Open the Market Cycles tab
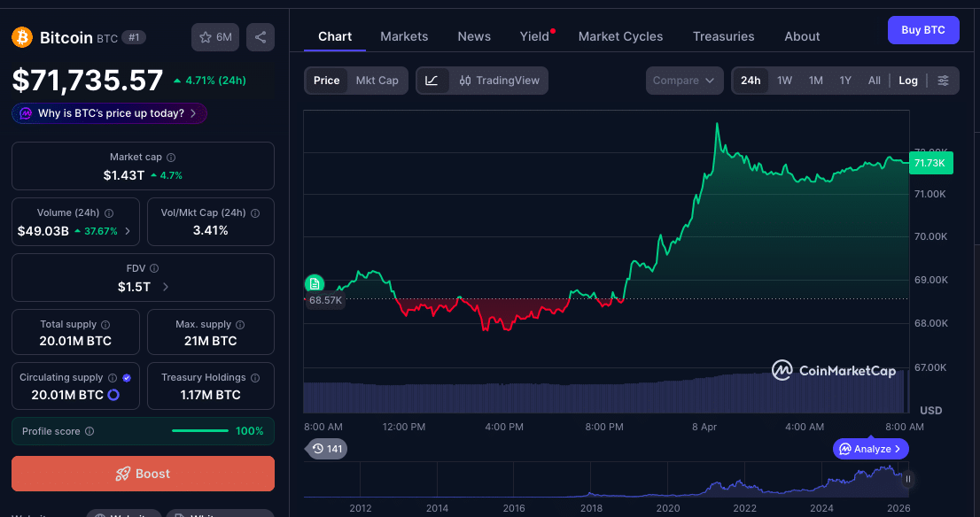Image resolution: width=980 pixels, height=517 pixels. [620, 36]
